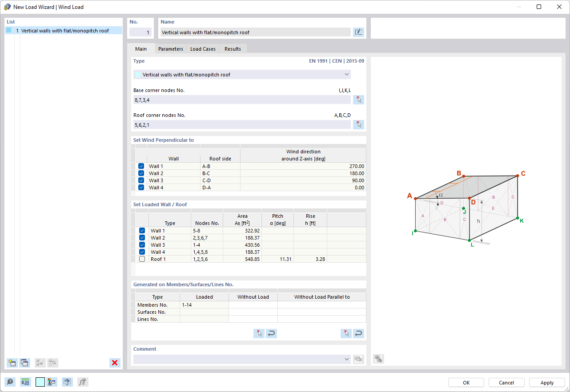
Task: Pick roof corner nodes graphically
Action: click(x=358, y=124)
